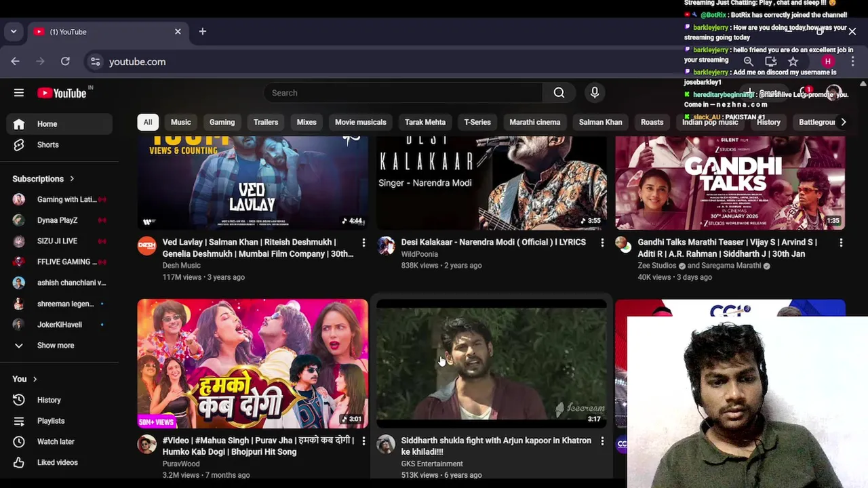Viewport: 868px width, 488px height.
Task: Open options menu for Ved Lavlay video
Action: [x=363, y=243]
